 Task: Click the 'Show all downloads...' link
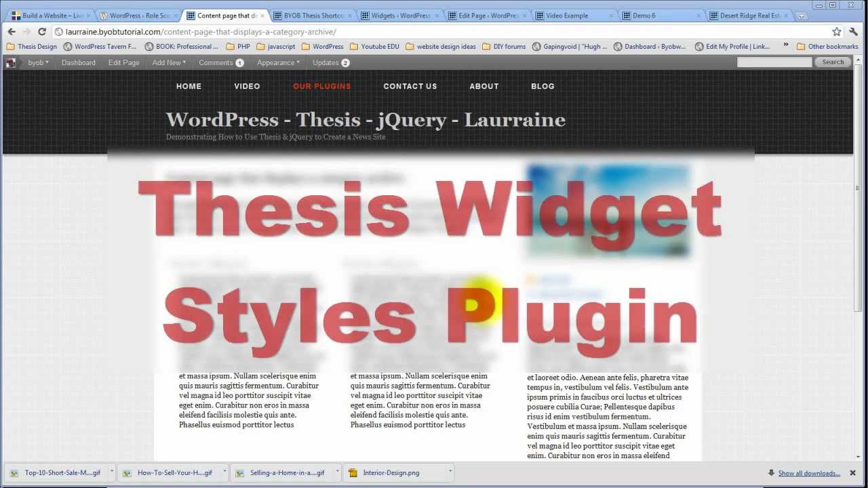click(x=809, y=473)
